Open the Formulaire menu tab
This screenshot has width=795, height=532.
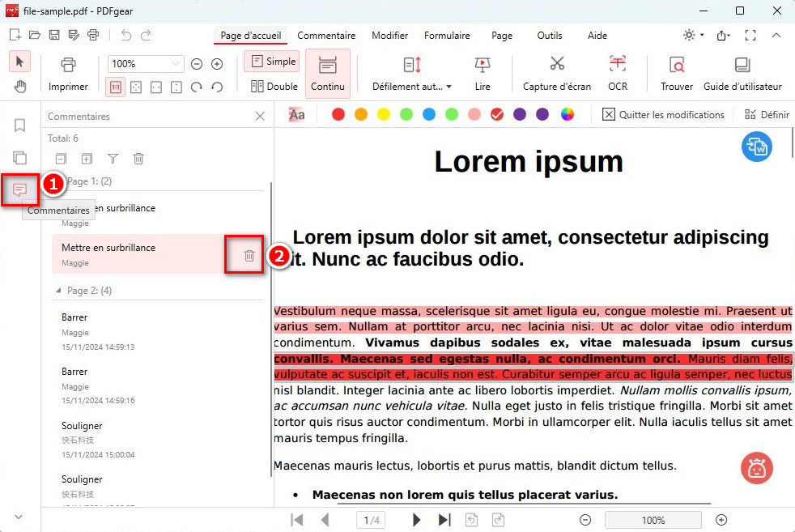[x=447, y=36]
